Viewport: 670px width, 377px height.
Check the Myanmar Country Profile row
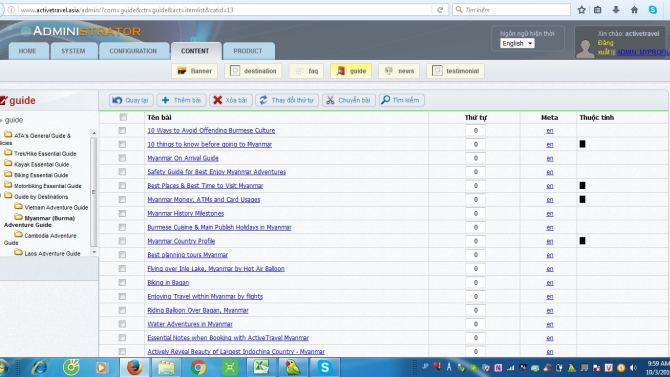(122, 241)
